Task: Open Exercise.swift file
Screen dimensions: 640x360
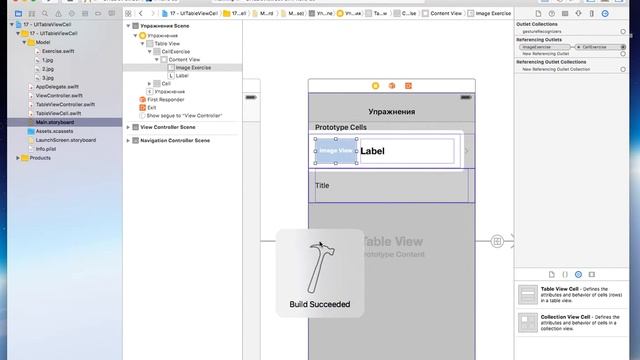Action: (58, 51)
